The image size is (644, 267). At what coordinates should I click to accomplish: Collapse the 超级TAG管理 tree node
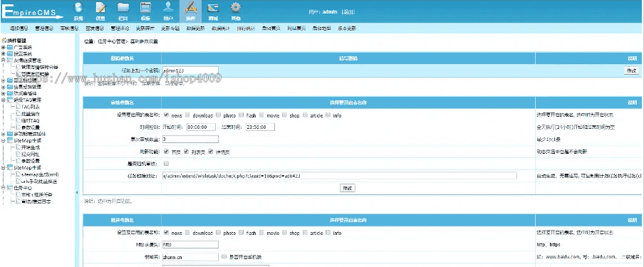(x=4, y=100)
